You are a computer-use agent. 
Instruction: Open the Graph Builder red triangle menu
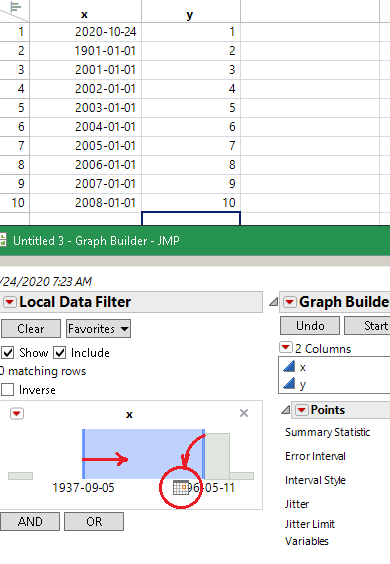tap(290, 302)
